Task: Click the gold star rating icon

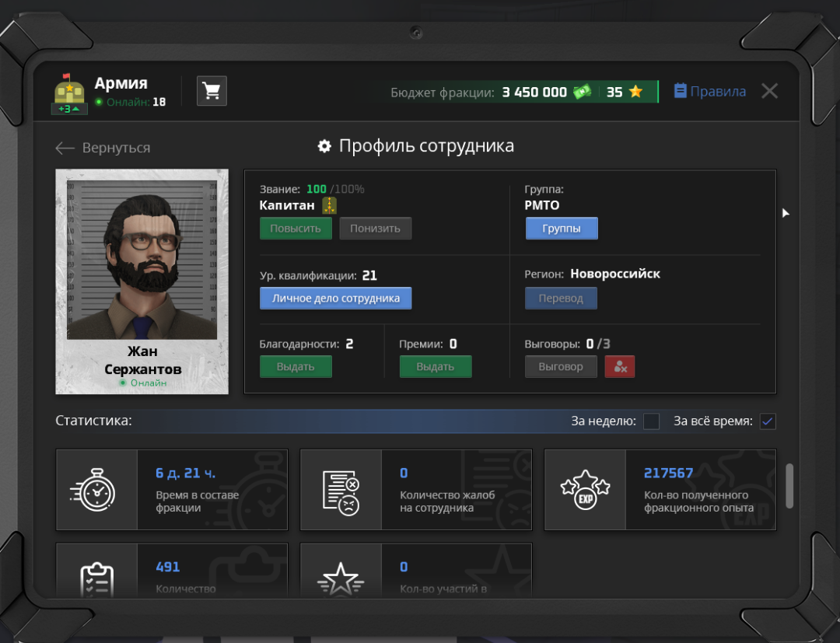Action: pos(636,92)
